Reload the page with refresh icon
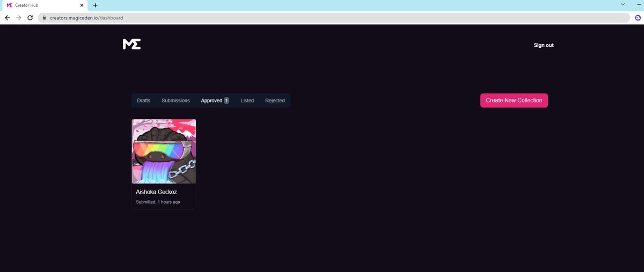 pyautogui.click(x=30, y=18)
